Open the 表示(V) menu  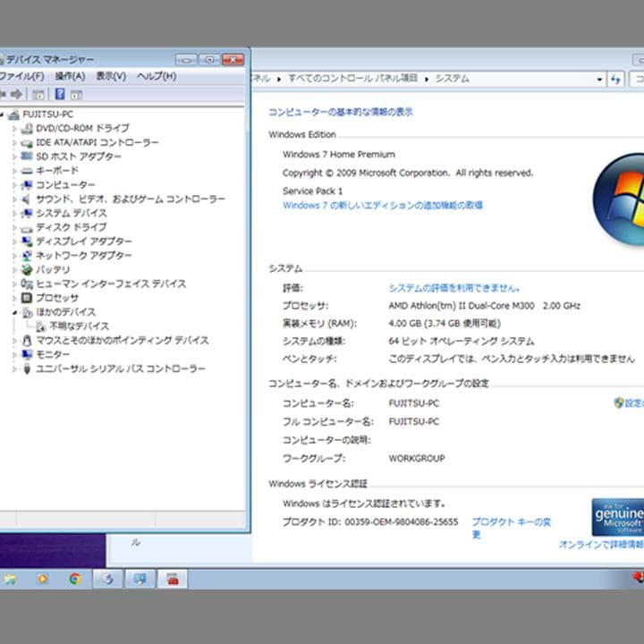[x=111, y=76]
